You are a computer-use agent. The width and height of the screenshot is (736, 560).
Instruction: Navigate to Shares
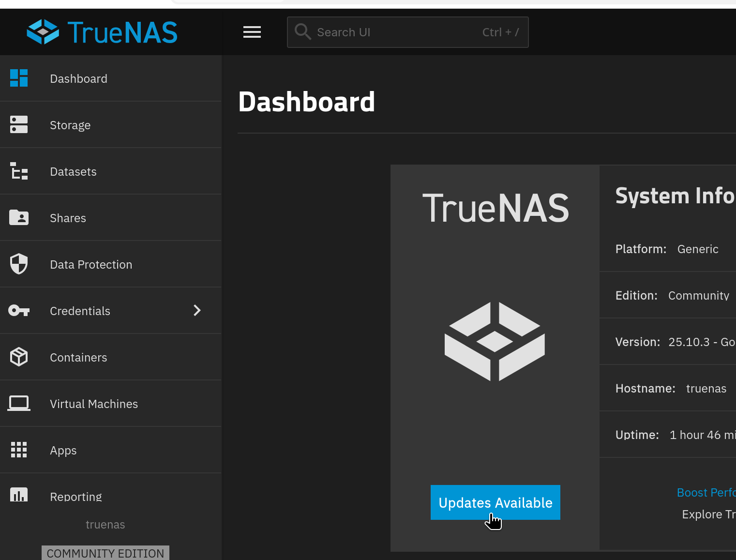[111, 218]
